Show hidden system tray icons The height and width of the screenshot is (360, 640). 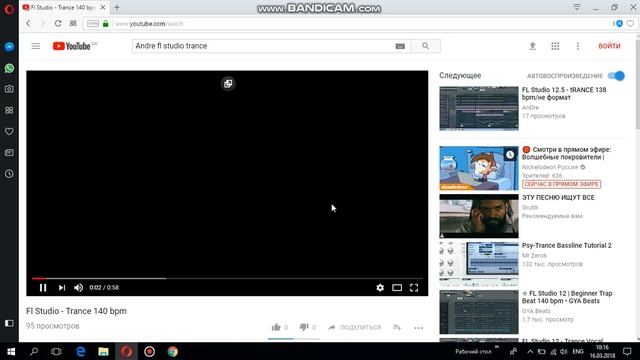(x=530, y=351)
